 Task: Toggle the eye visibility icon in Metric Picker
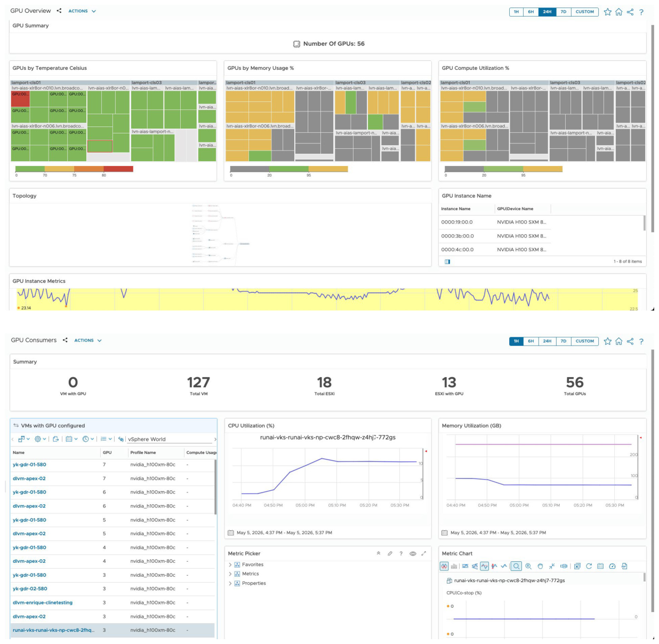413,554
